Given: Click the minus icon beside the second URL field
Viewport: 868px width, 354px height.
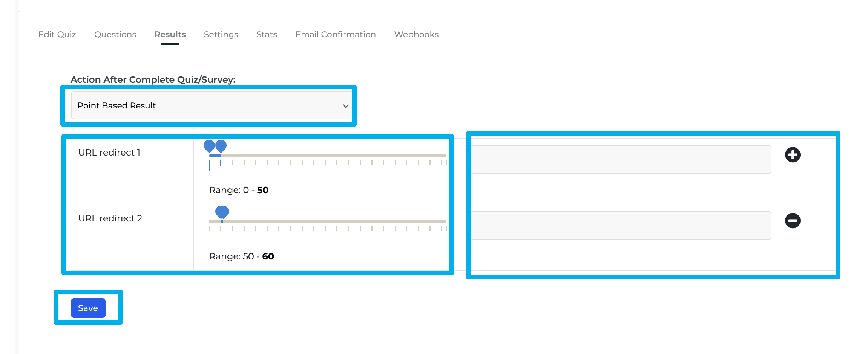Looking at the screenshot, I should coord(793,221).
